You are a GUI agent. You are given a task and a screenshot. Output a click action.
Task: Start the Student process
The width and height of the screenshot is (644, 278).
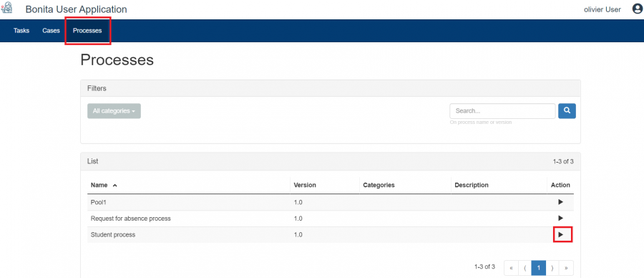560,234
